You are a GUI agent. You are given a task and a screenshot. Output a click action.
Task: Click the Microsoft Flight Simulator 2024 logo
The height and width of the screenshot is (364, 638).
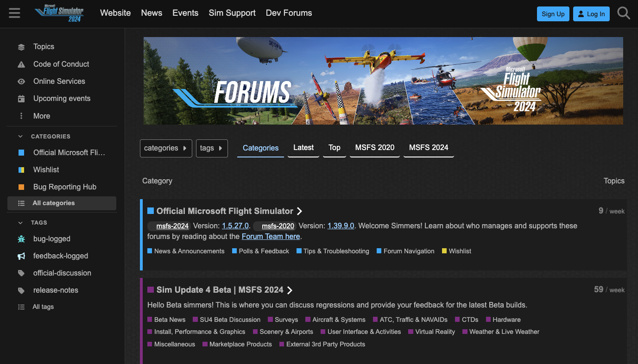(58, 13)
